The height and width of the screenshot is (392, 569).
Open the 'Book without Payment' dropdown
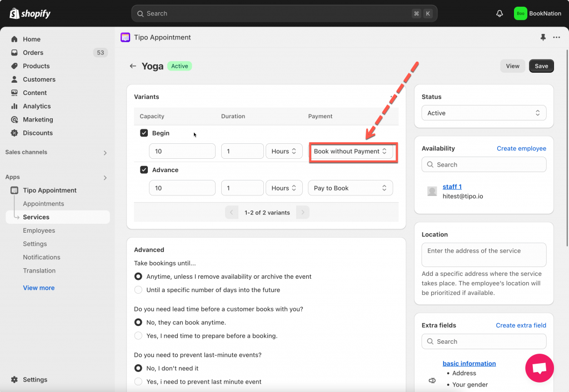351,152
